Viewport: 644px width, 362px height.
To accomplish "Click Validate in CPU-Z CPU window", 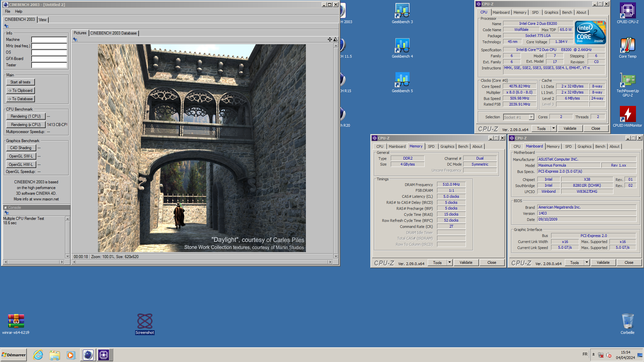I will [570, 128].
